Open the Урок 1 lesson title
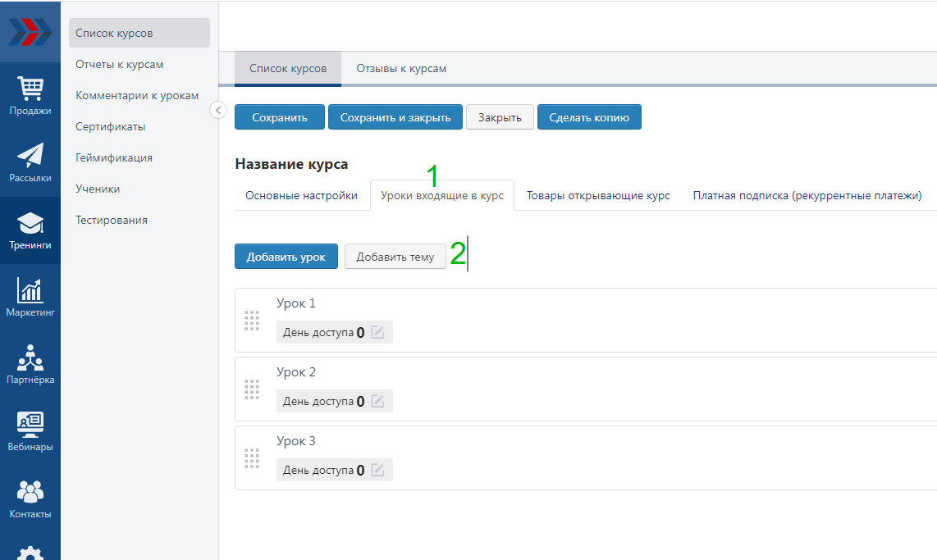Screen dimensions: 937x560 (x=296, y=303)
